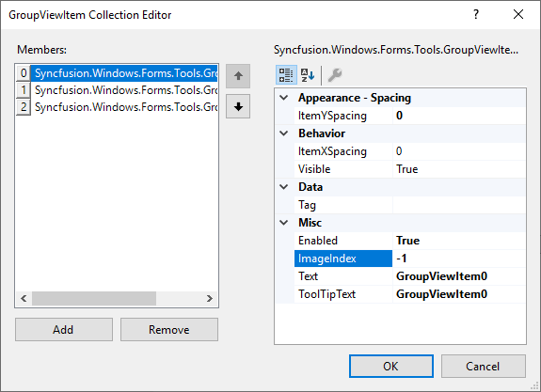541x392 pixels.
Task: Click the Visible value True
Action: pos(459,169)
